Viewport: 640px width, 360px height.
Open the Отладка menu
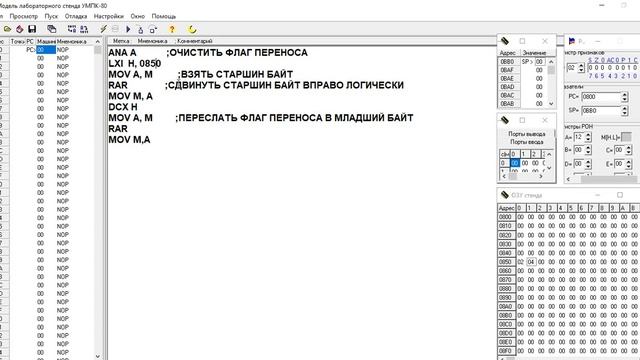pyautogui.click(x=76, y=16)
